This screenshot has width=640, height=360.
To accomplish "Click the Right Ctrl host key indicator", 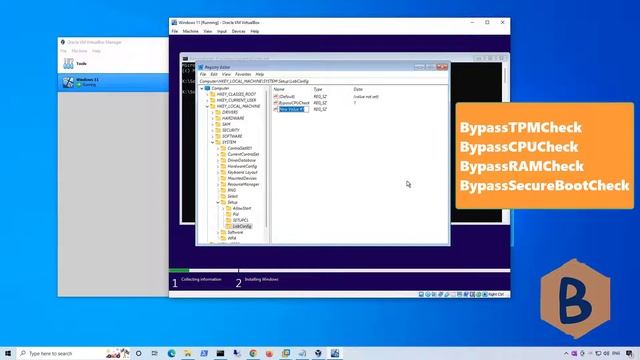I will tap(496, 294).
